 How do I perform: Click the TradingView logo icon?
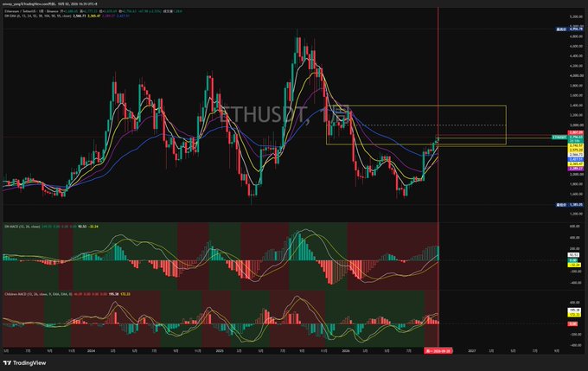(8, 362)
